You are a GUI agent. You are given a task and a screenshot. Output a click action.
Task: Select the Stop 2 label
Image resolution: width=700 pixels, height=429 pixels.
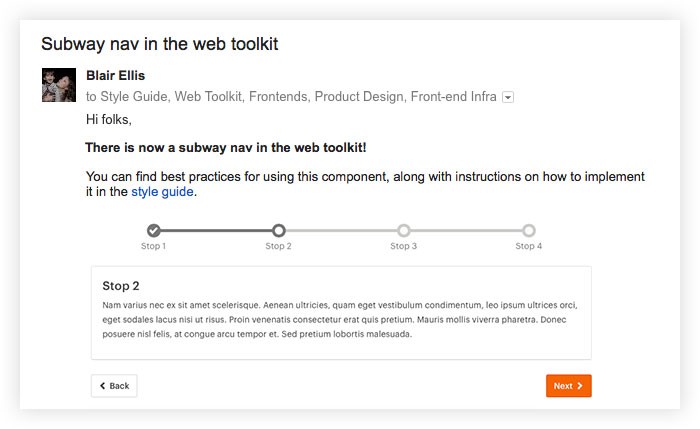[x=279, y=246]
